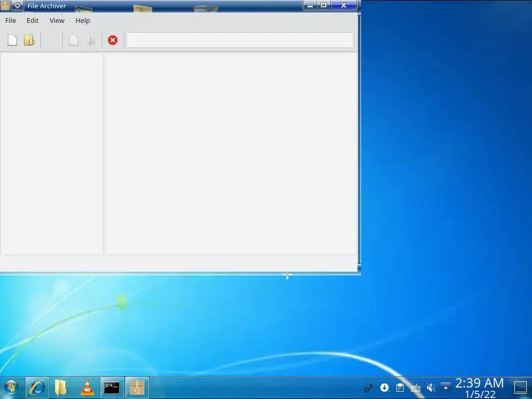Click the download arrow icon in system tray
Image resolution: width=532 pixels, height=399 pixels.
pos(384,388)
